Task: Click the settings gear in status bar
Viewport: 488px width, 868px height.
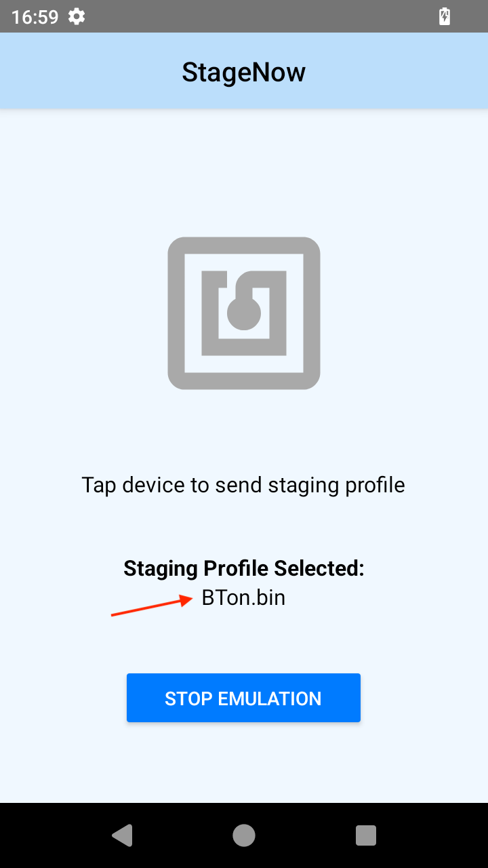Action: [x=77, y=16]
